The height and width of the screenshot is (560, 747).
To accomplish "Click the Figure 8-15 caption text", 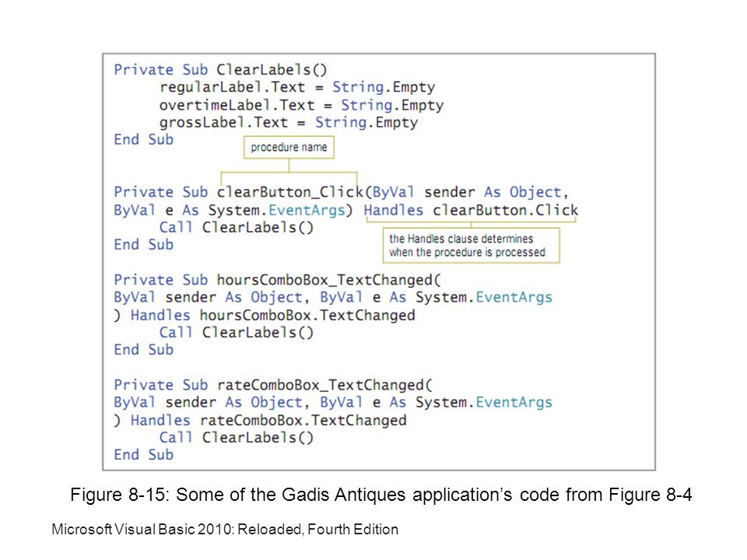I will click(381, 495).
